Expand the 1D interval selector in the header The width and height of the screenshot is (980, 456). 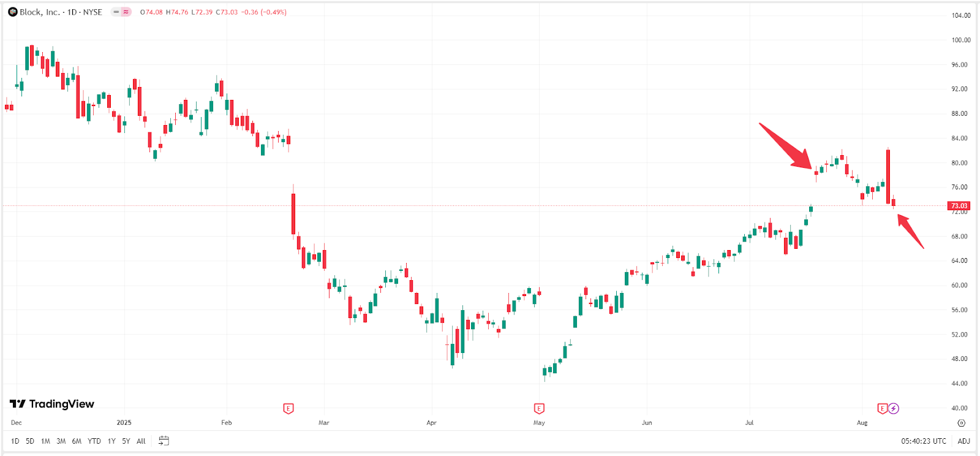click(x=72, y=11)
